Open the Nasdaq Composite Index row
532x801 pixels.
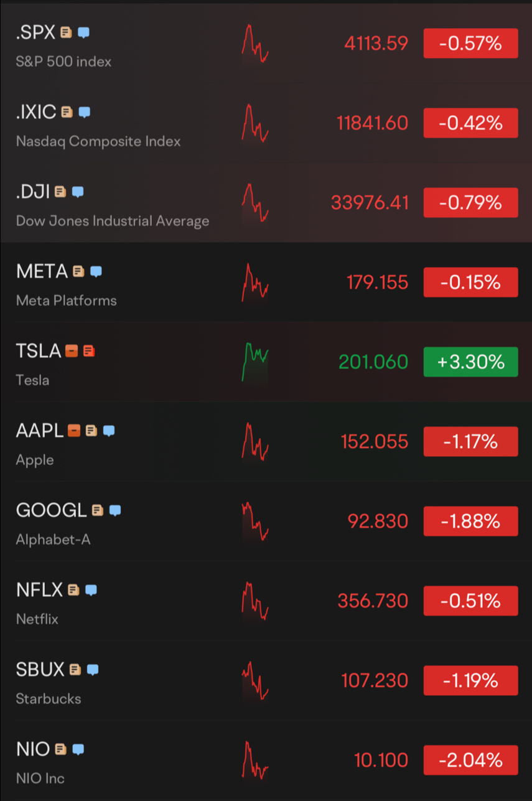coord(266,123)
